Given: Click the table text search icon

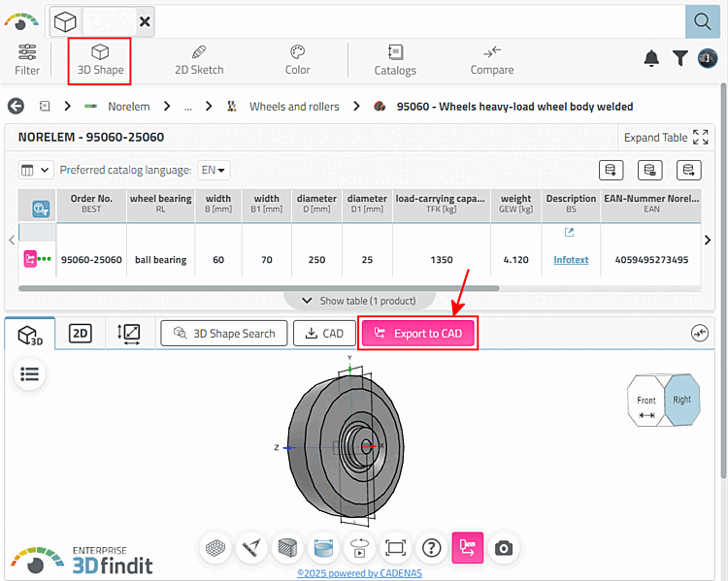Looking at the screenshot, I should pos(41,209).
